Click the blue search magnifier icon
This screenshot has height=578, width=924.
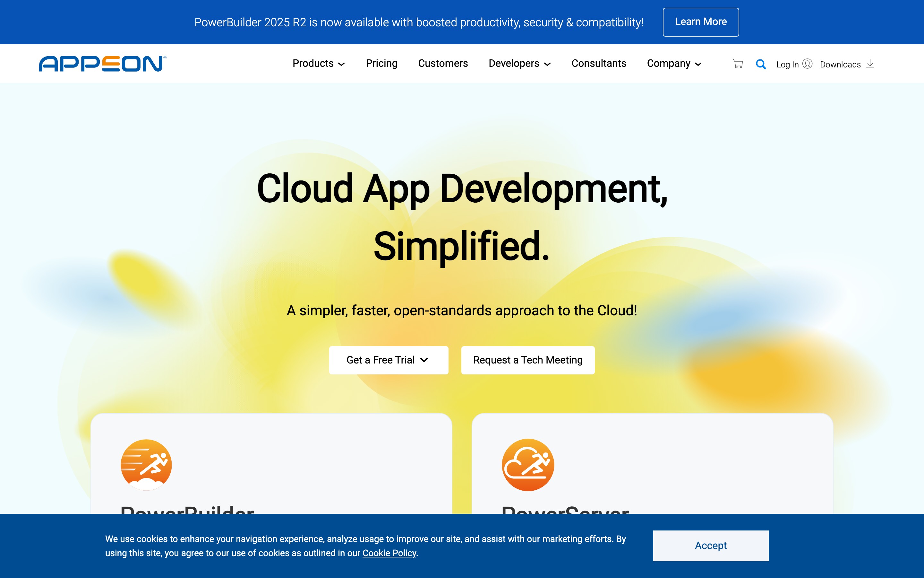[761, 64]
